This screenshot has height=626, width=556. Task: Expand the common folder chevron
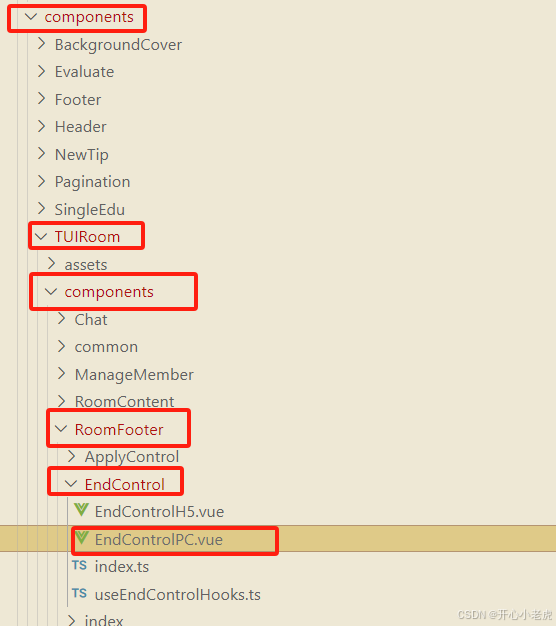[61, 346]
